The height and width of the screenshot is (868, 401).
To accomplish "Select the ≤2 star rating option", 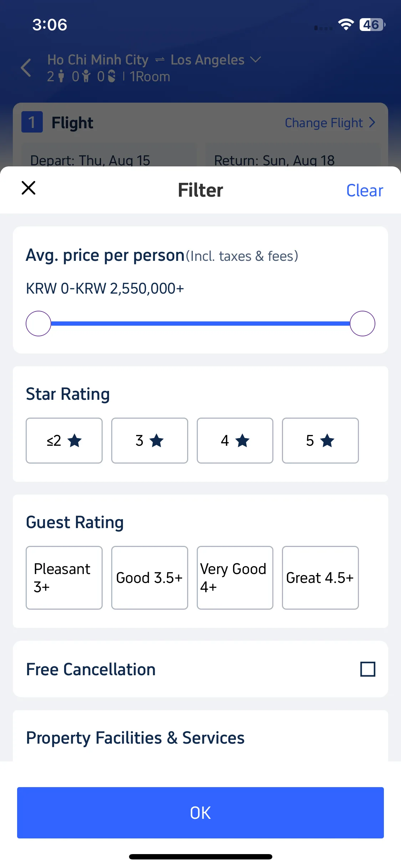I will (64, 440).
